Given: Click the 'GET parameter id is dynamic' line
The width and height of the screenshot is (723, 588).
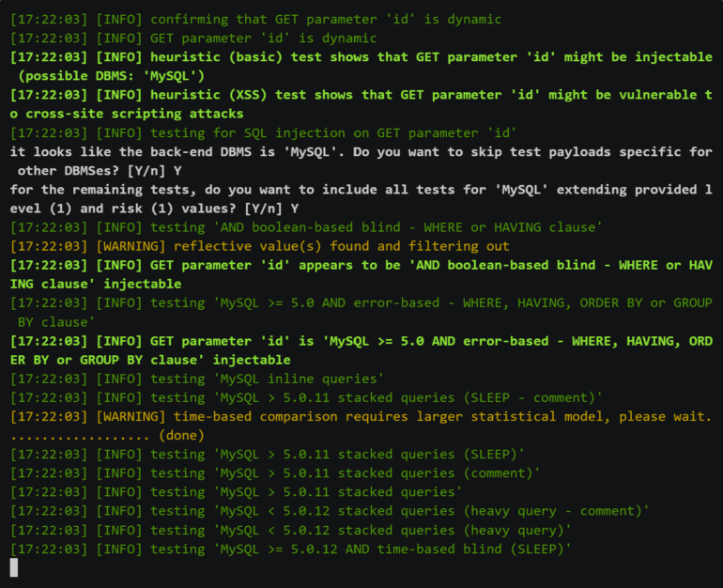Looking at the screenshot, I should coord(193,39).
